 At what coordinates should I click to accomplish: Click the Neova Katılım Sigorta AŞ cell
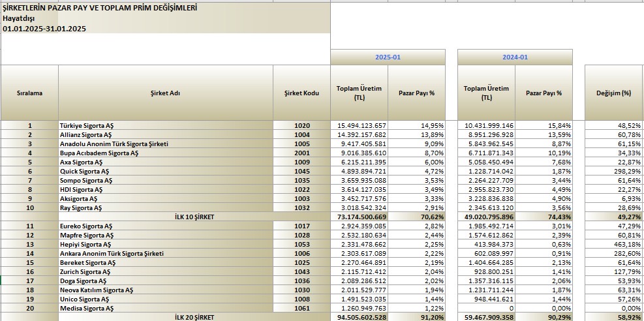click(166, 290)
